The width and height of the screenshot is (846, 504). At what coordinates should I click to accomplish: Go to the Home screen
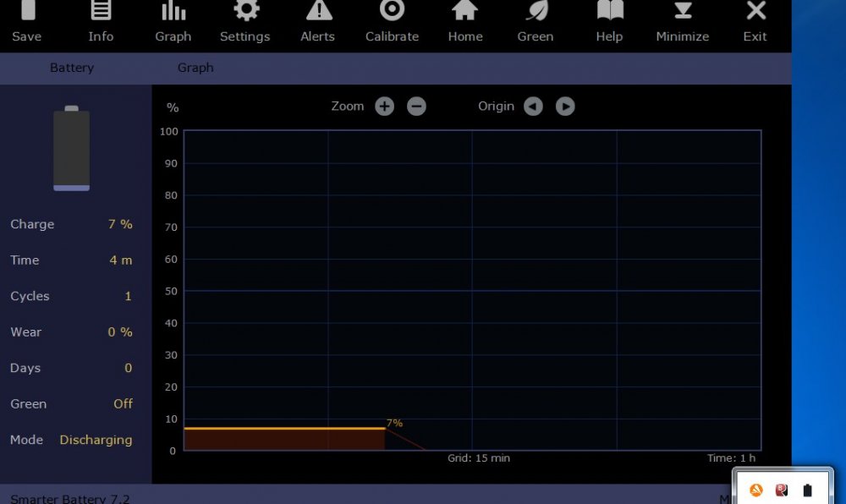tap(464, 12)
